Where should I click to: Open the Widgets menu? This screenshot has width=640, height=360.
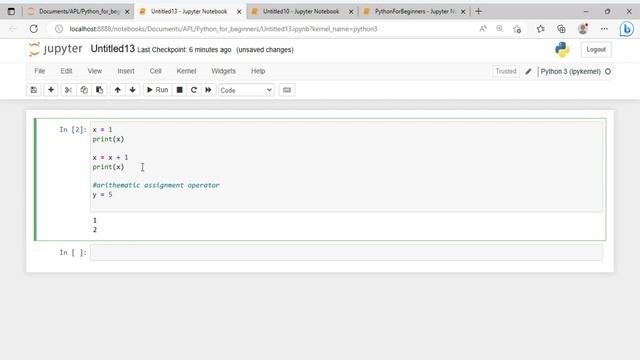(224, 71)
